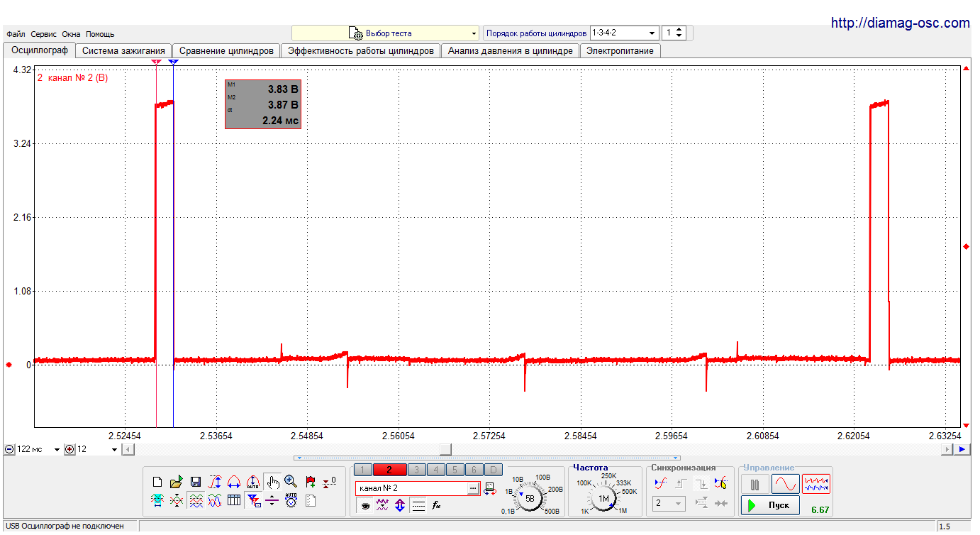Click the channel swap icon beside name field
980x535 pixels.
pyautogui.click(x=490, y=488)
